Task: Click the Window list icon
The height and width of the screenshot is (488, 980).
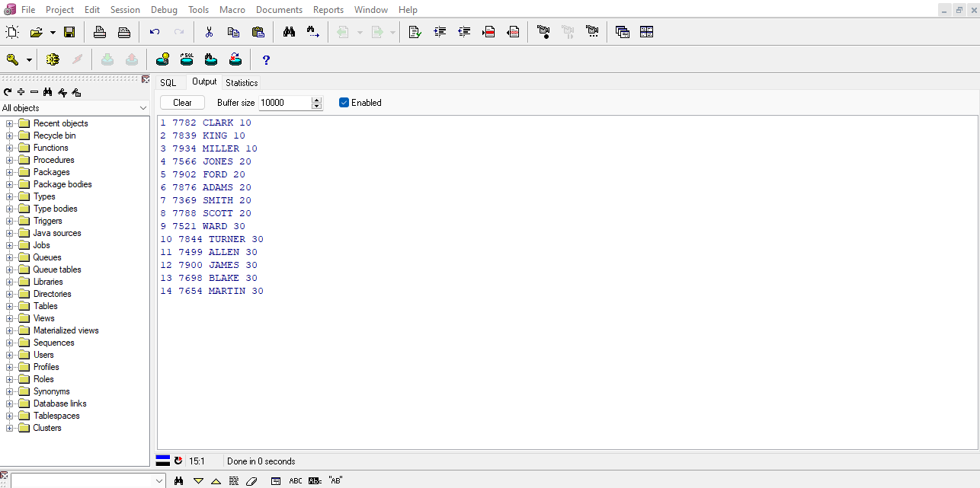Action: click(623, 32)
